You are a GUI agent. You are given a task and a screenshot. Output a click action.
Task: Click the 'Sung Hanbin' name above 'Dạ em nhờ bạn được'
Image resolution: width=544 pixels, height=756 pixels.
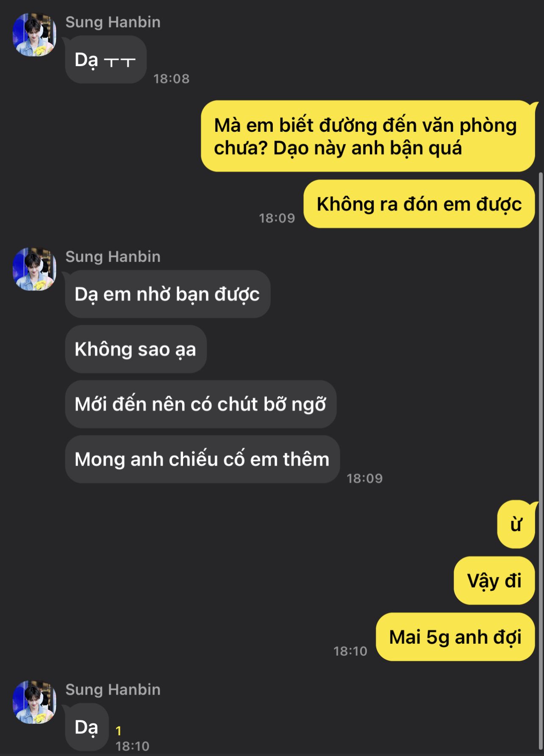click(113, 257)
